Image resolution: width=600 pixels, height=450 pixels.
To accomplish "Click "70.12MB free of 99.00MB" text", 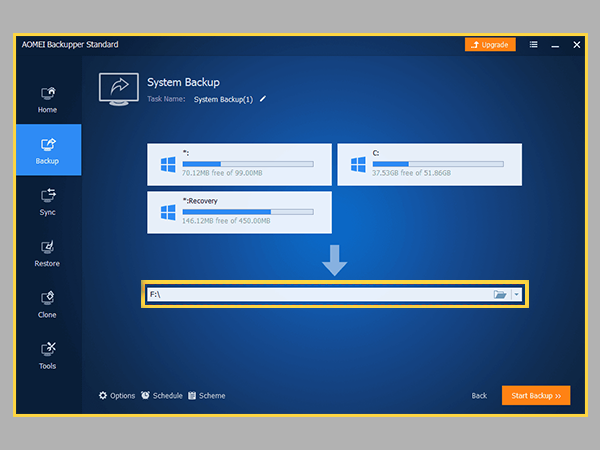I will tap(222, 173).
